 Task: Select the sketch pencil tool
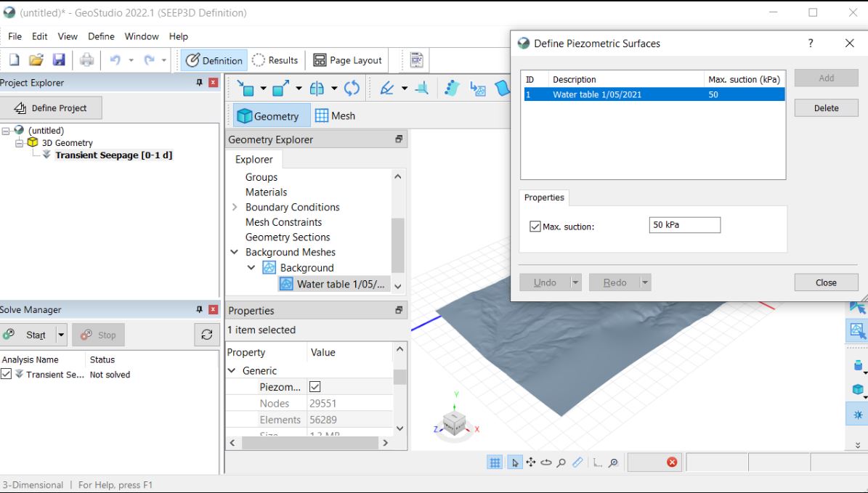387,88
